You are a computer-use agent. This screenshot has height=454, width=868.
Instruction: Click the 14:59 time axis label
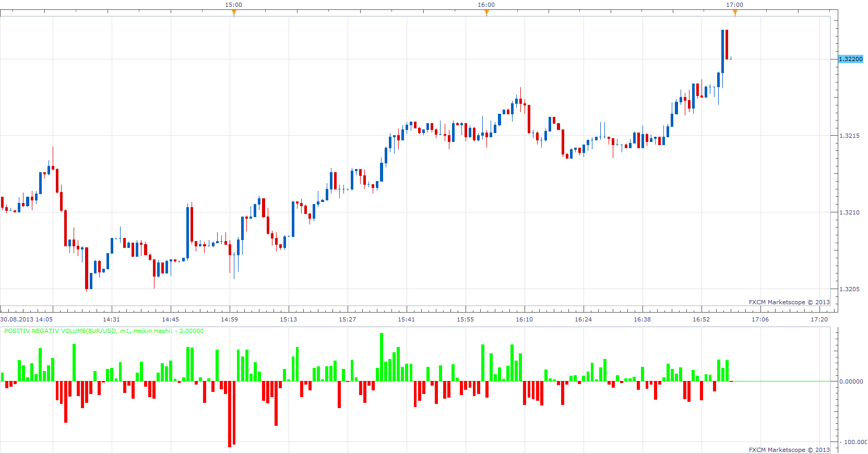(x=229, y=319)
